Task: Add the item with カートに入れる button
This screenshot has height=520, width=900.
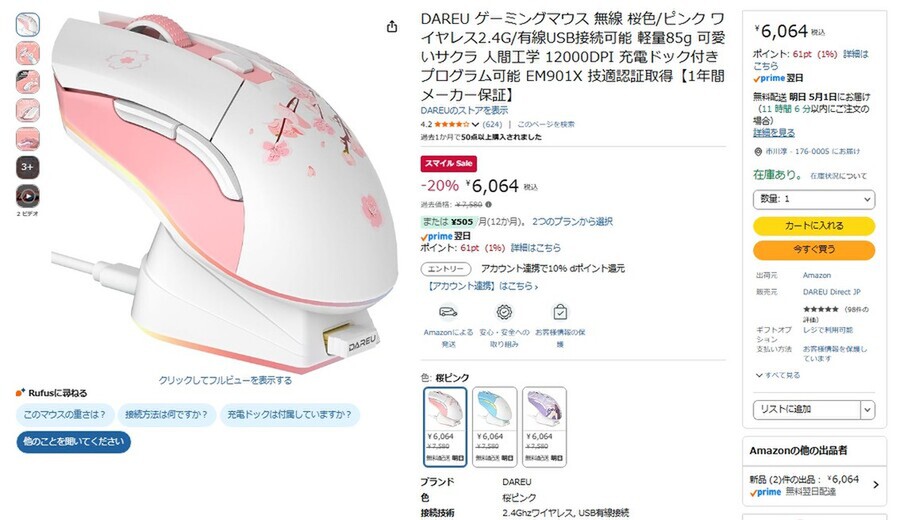Action: pos(814,226)
